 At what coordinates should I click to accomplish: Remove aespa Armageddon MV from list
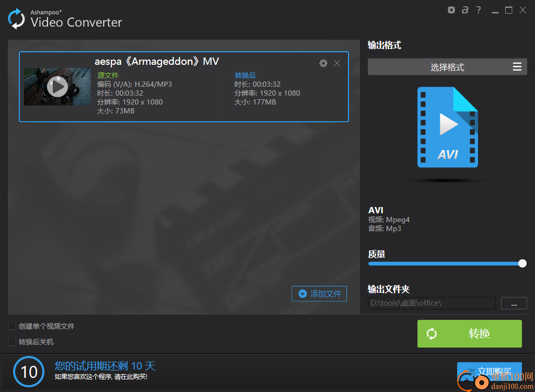tap(337, 63)
